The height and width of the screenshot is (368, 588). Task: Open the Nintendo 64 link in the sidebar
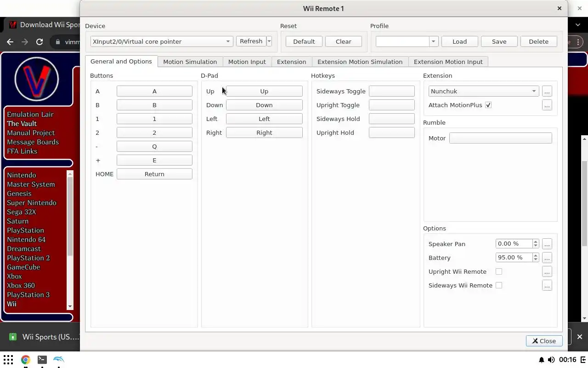click(26, 239)
